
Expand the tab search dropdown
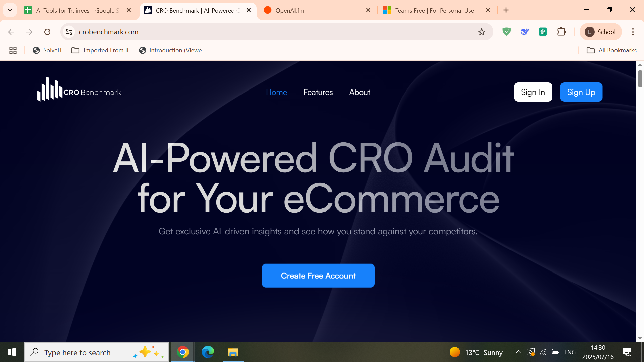10,10
